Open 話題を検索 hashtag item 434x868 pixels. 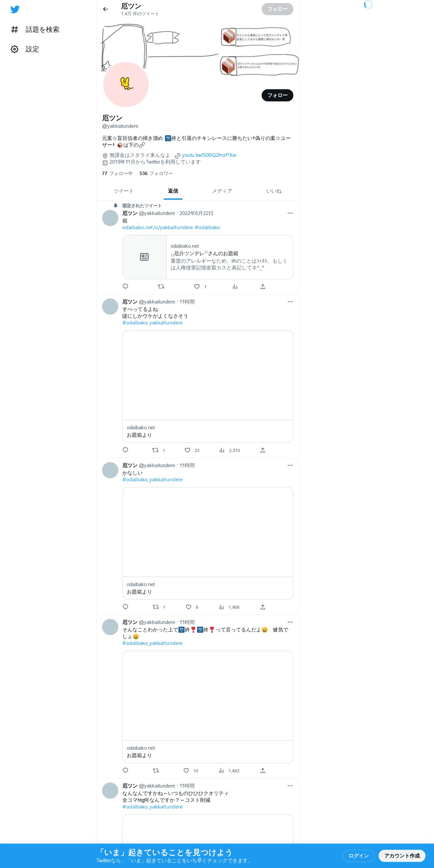[35, 30]
